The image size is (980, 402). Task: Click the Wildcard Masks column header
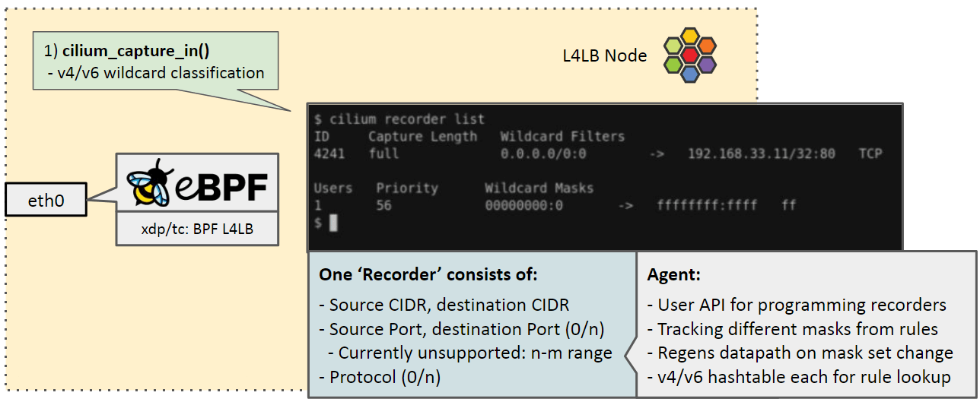pos(539,188)
